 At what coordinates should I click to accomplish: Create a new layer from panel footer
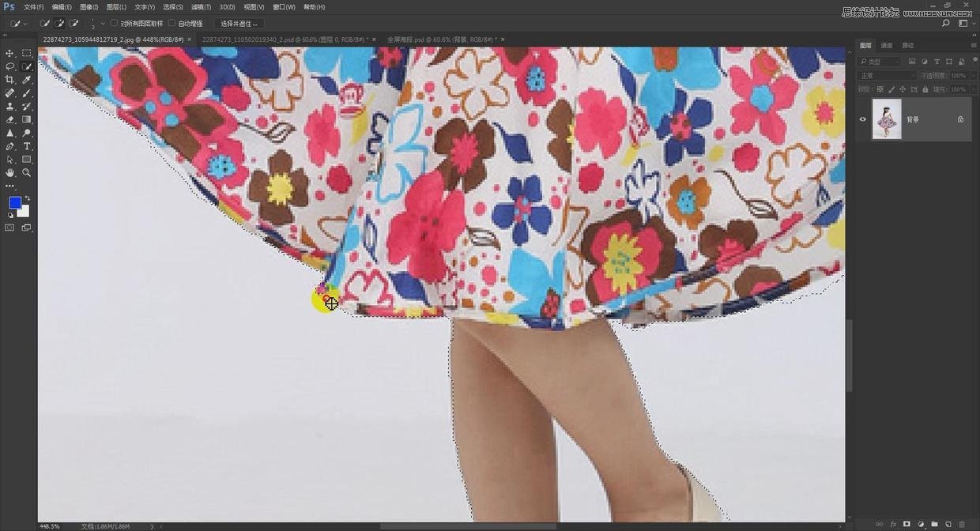(x=948, y=524)
